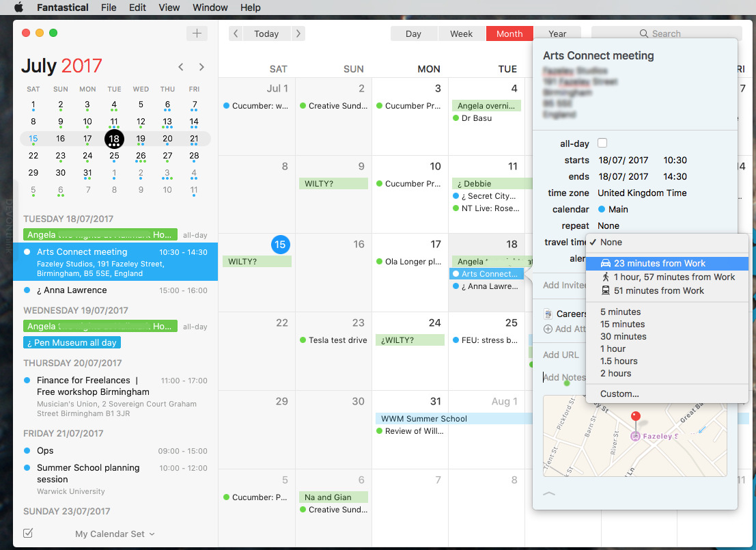Change repeat value None

(x=608, y=225)
